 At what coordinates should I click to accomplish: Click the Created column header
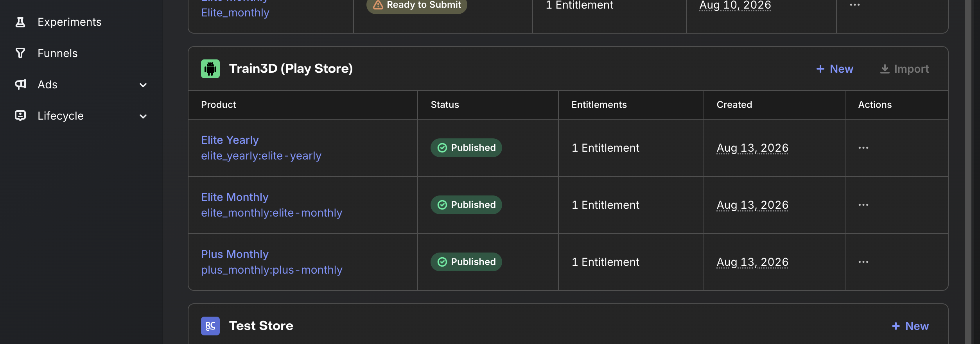click(734, 105)
